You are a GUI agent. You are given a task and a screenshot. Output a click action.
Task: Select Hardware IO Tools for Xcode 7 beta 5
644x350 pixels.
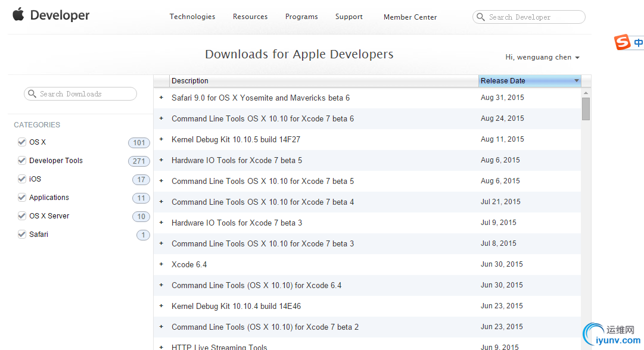(x=237, y=160)
